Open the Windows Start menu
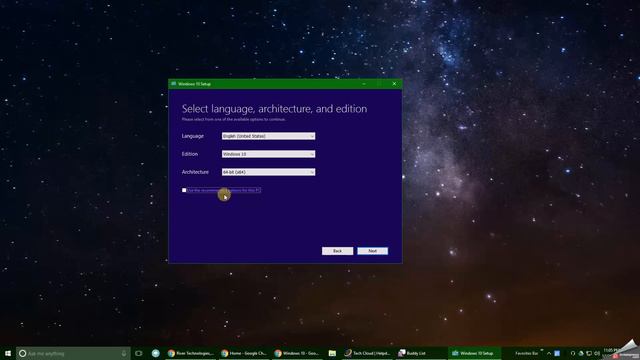640x360 pixels. point(8,353)
